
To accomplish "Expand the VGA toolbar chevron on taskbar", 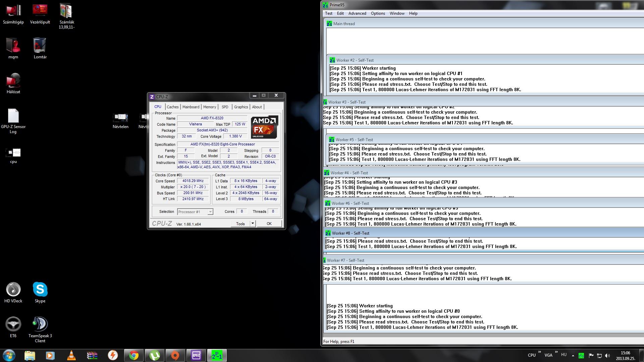I will [x=556, y=352].
